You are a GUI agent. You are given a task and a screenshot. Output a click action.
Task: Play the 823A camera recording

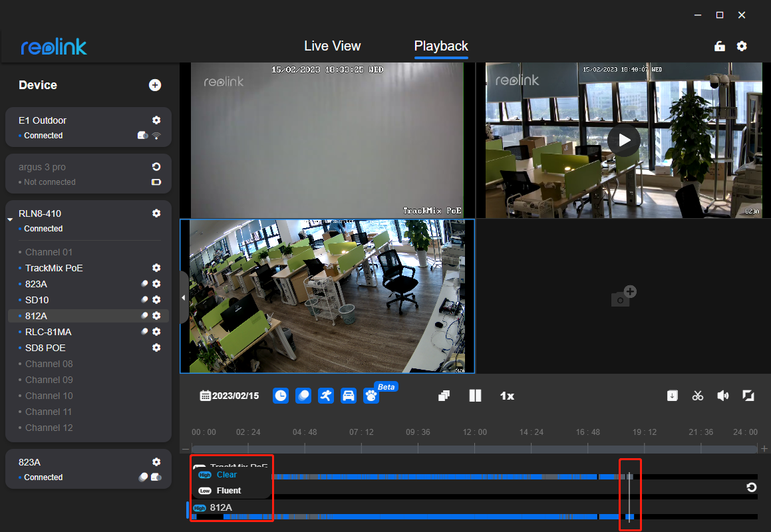point(624,140)
